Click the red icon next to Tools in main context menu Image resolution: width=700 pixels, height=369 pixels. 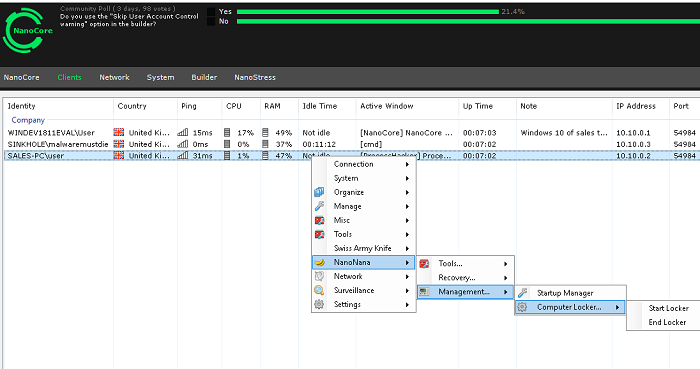pos(319,234)
